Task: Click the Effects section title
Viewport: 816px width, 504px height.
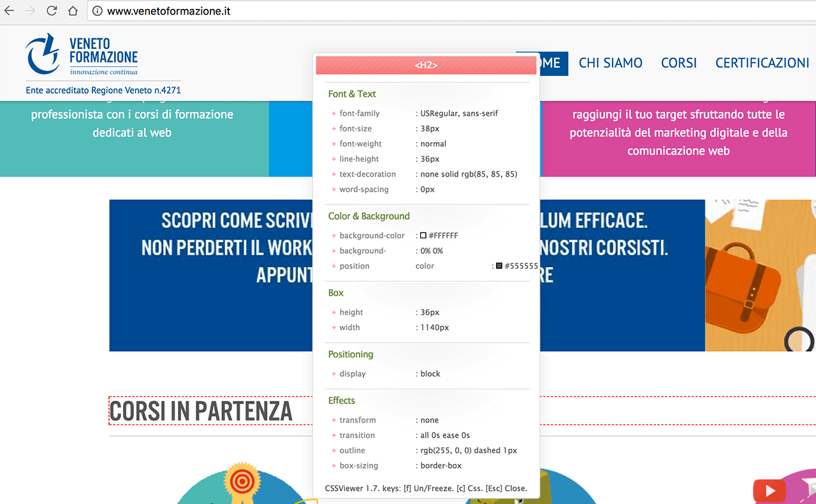Action: [341, 400]
